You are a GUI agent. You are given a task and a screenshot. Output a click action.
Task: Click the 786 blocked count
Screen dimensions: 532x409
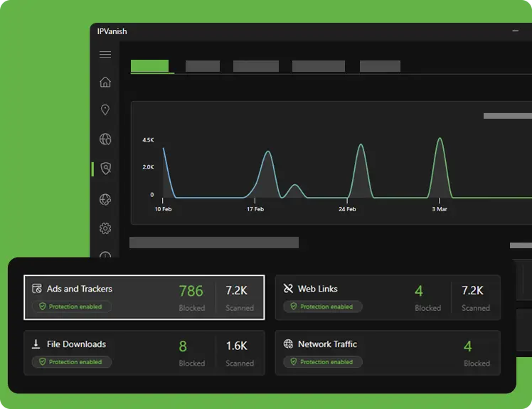191,291
